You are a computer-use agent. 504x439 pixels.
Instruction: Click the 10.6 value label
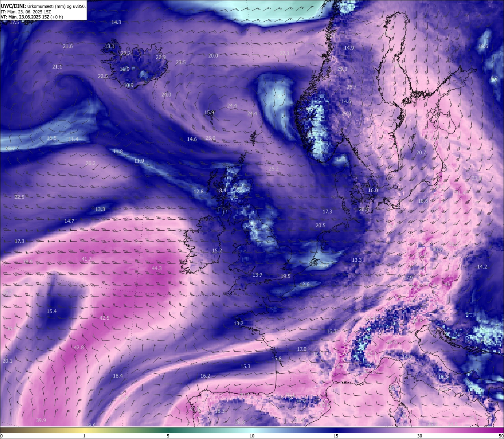(x=483, y=46)
